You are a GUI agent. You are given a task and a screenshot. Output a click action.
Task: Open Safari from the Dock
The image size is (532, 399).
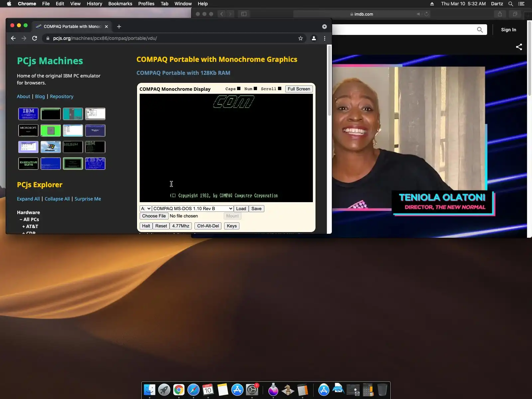[x=194, y=390]
